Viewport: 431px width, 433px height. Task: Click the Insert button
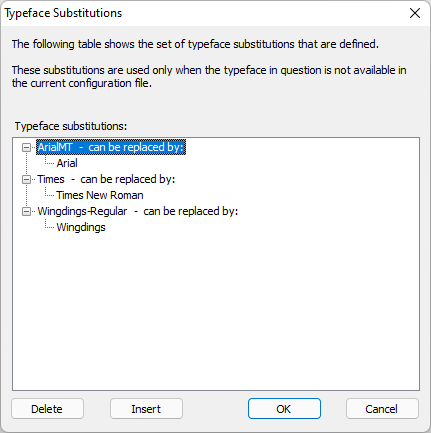point(146,409)
